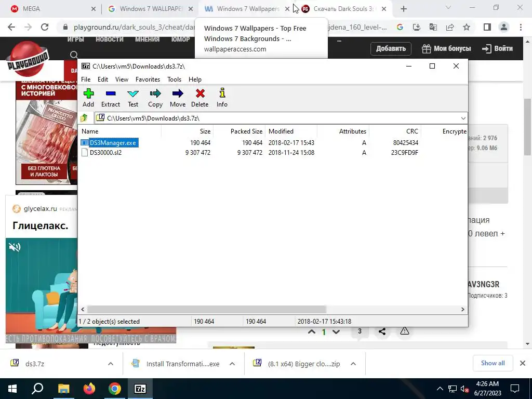Sort by the Attributes column header
The height and width of the screenshot is (399, 532).
point(343,131)
